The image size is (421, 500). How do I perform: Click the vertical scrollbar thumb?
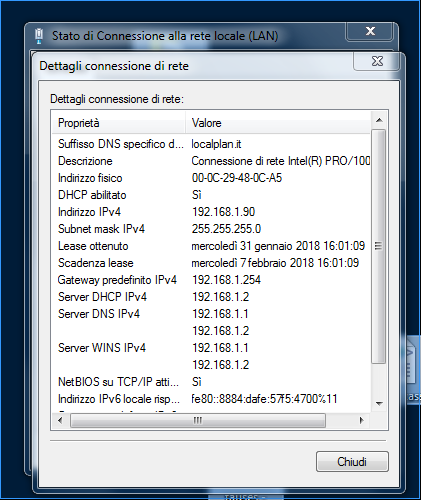pos(379,246)
